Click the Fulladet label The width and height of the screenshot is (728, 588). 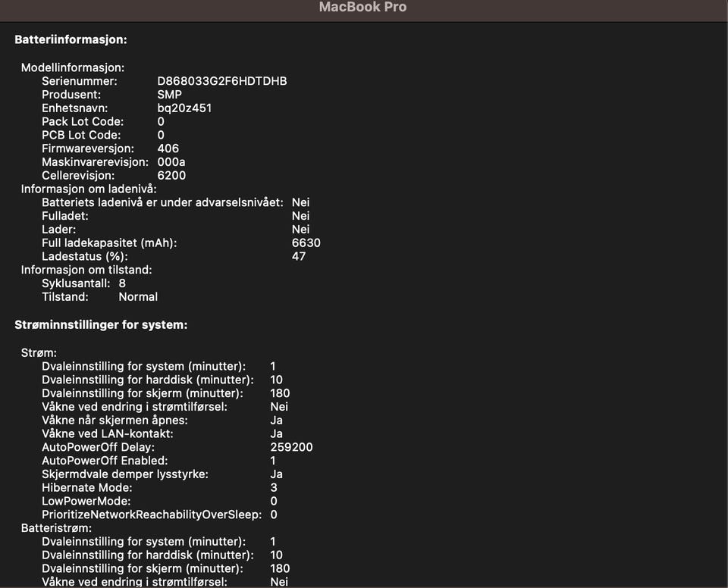(x=65, y=216)
